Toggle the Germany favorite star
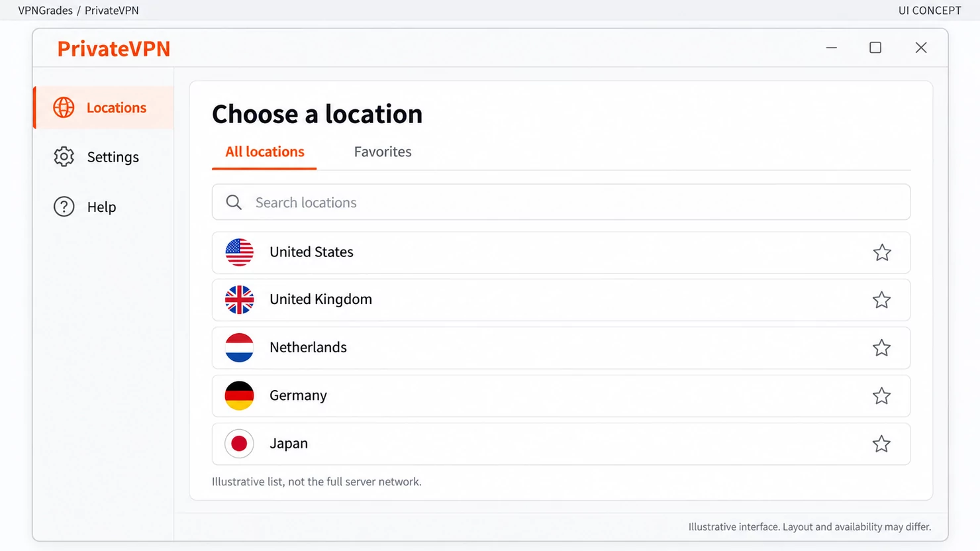This screenshot has width=980, height=551. (881, 396)
